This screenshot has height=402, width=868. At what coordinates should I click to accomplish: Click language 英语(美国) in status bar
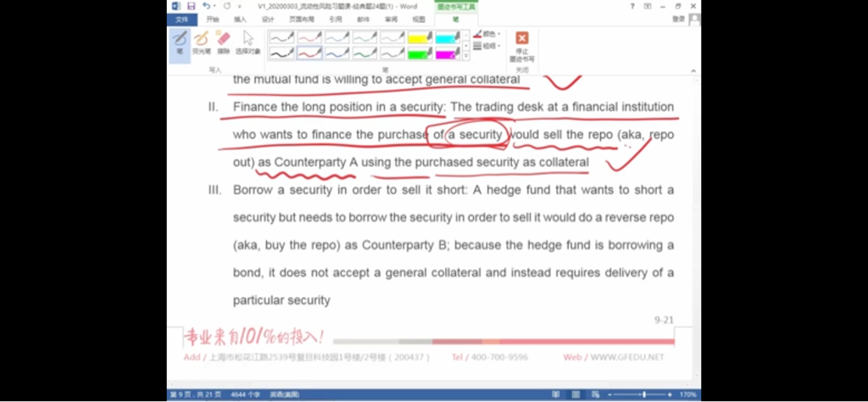(x=285, y=395)
